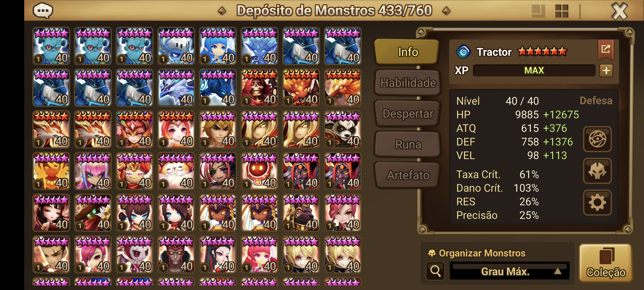The height and width of the screenshot is (290, 644).
Task: Tap the share icon beside Tractor
Action: coord(606,49)
